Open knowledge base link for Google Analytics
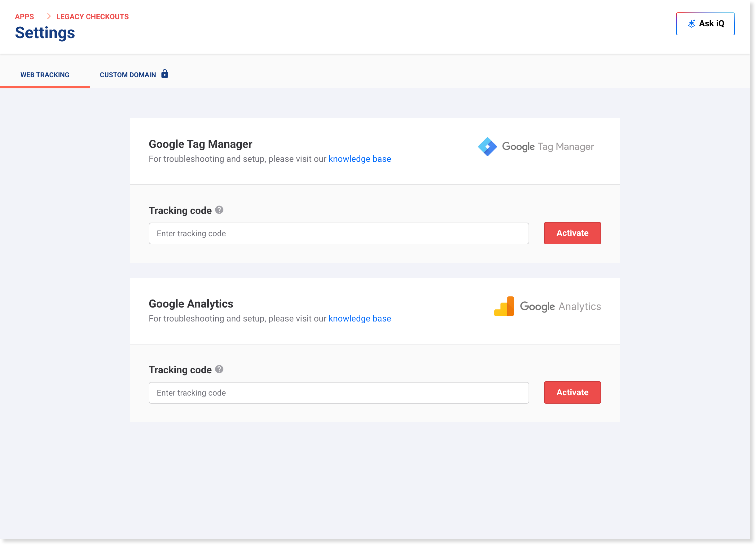This screenshot has width=756, height=545. point(360,319)
